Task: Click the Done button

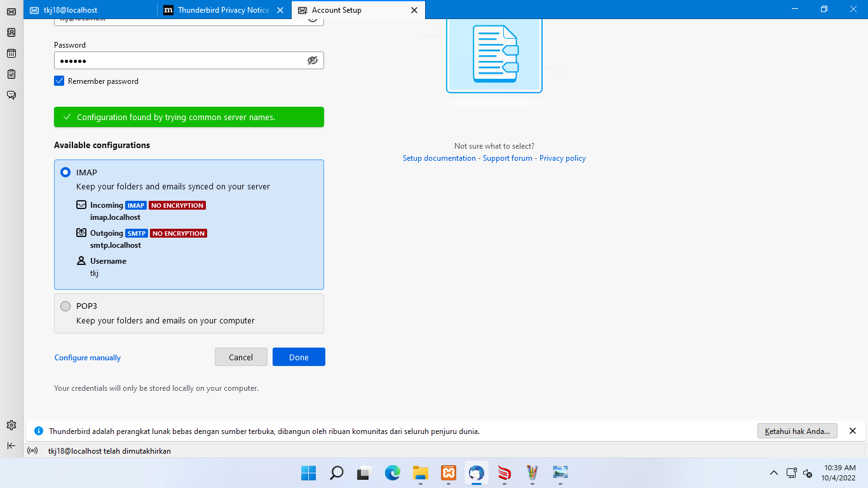Action: pos(299,357)
